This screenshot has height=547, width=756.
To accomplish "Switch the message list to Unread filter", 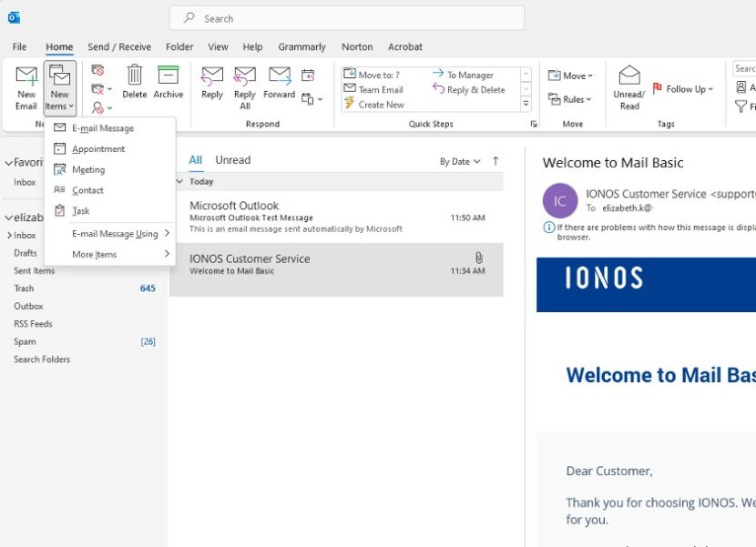I will tap(232, 159).
